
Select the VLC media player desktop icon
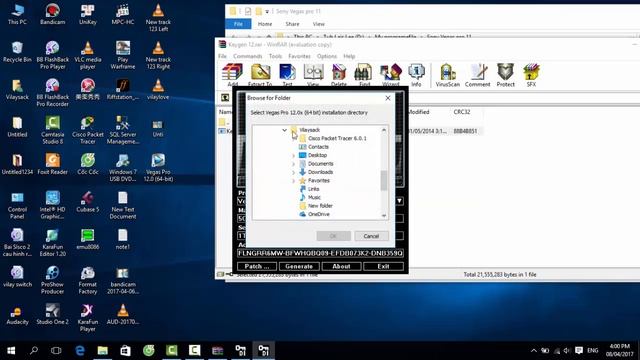click(x=87, y=55)
